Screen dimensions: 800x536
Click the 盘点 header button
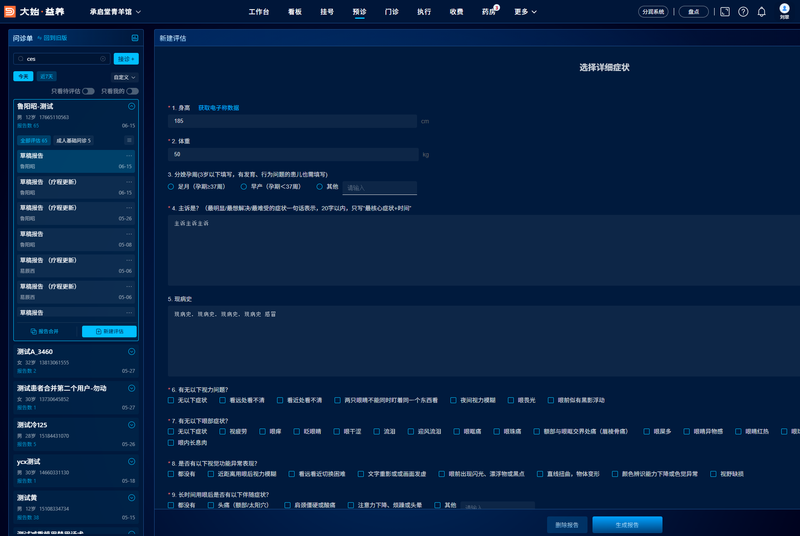(x=693, y=12)
